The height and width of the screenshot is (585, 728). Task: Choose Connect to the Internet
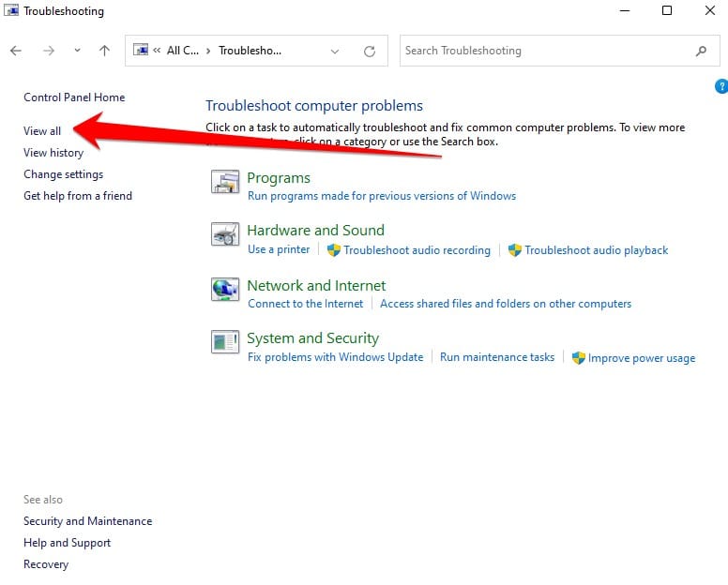pyautogui.click(x=306, y=304)
